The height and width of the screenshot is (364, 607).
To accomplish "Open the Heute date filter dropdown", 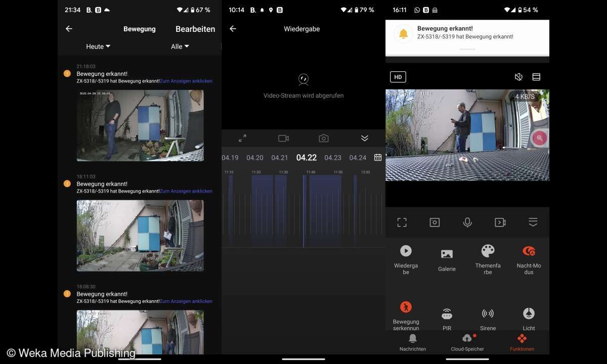I will 98,47.
